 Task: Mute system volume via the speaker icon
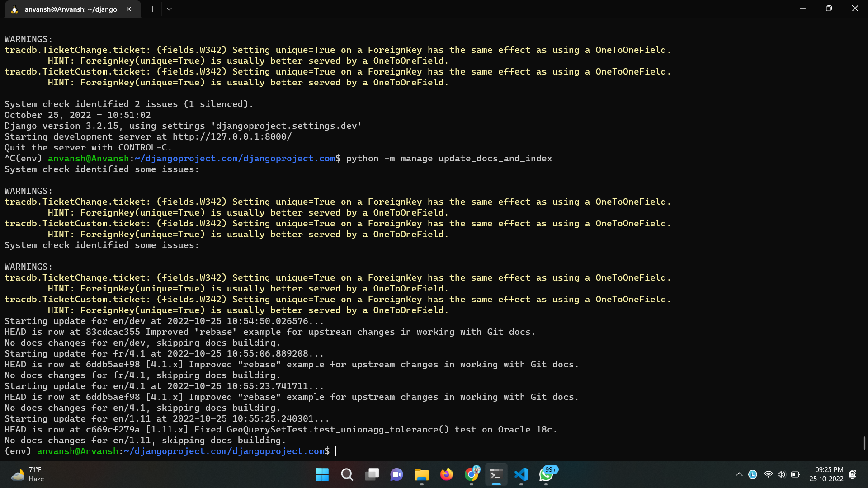coord(782,474)
